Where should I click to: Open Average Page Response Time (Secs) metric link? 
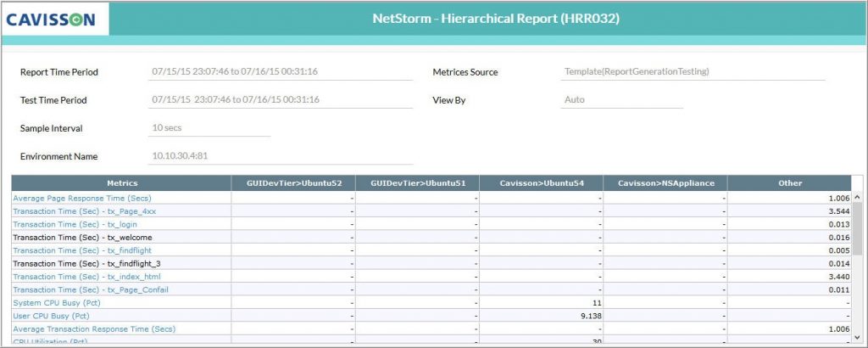[82, 198]
